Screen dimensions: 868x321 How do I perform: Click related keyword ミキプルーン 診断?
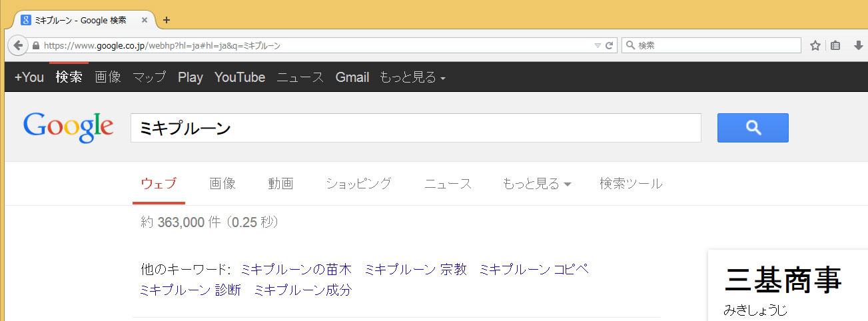[191, 290]
